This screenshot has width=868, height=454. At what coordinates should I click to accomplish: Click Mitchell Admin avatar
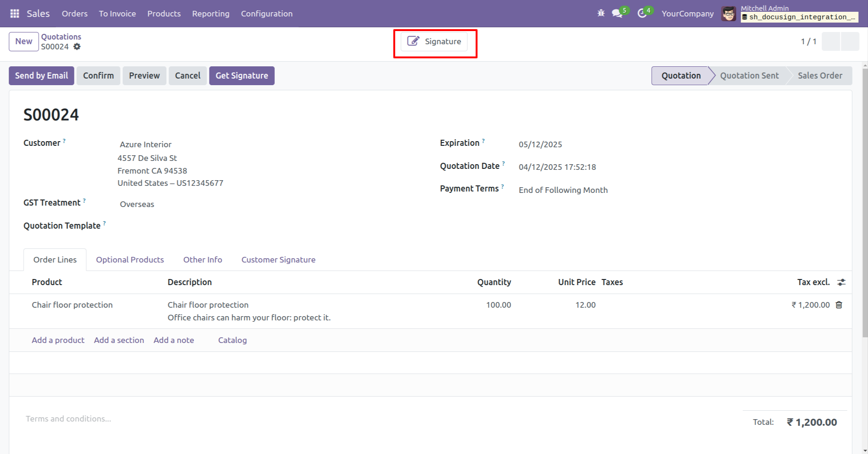click(729, 14)
